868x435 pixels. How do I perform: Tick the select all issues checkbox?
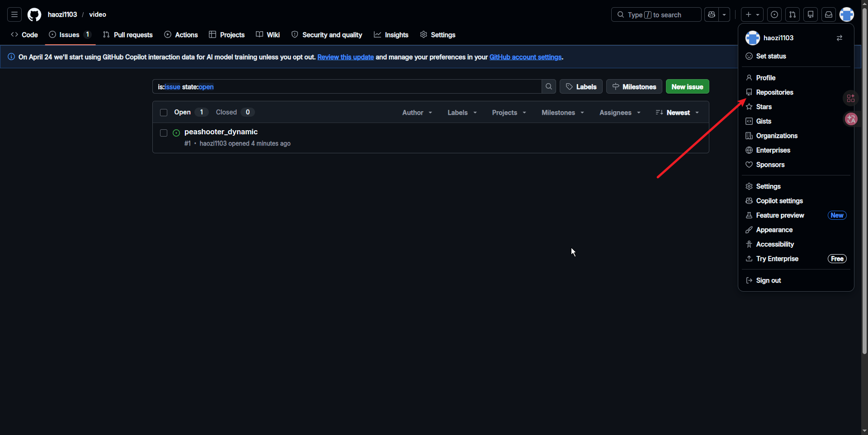click(164, 113)
